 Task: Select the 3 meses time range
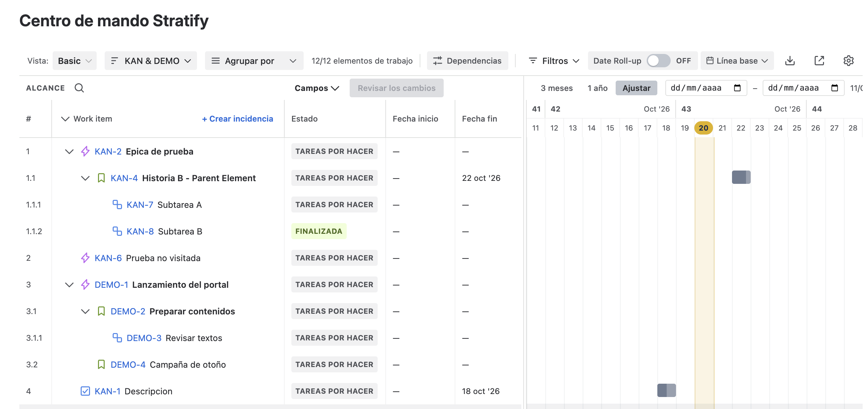tap(557, 88)
